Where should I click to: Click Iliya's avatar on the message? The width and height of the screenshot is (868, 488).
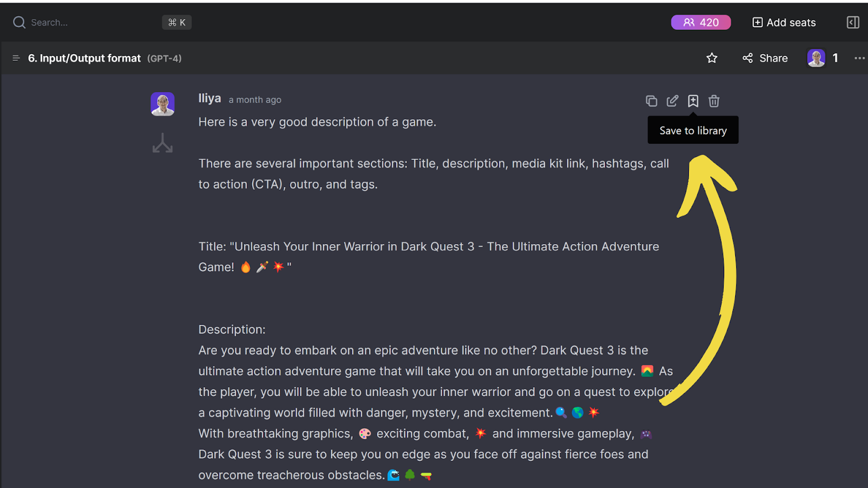(x=162, y=104)
